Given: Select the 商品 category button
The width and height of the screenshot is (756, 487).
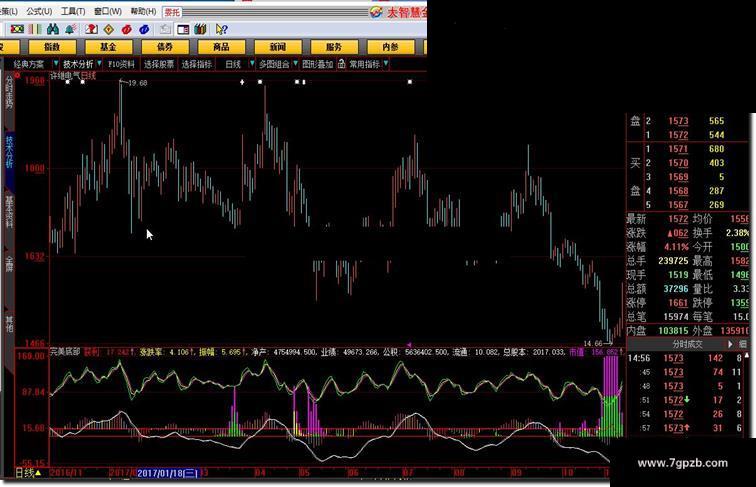Looking at the screenshot, I should click(221, 47).
